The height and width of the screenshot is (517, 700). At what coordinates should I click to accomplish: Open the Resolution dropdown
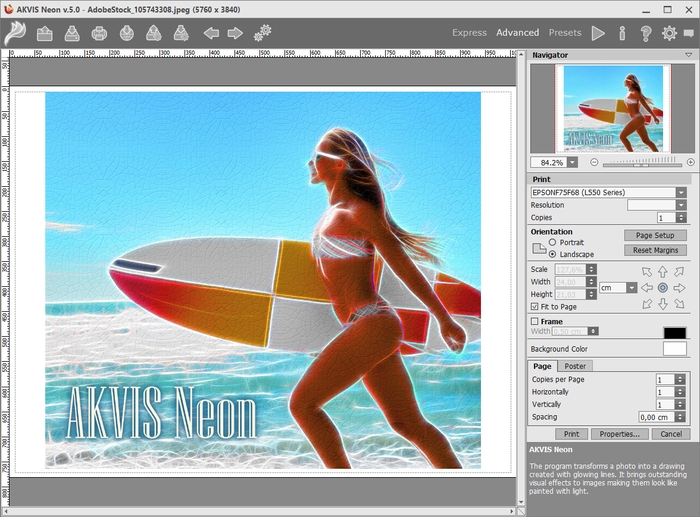click(x=681, y=205)
